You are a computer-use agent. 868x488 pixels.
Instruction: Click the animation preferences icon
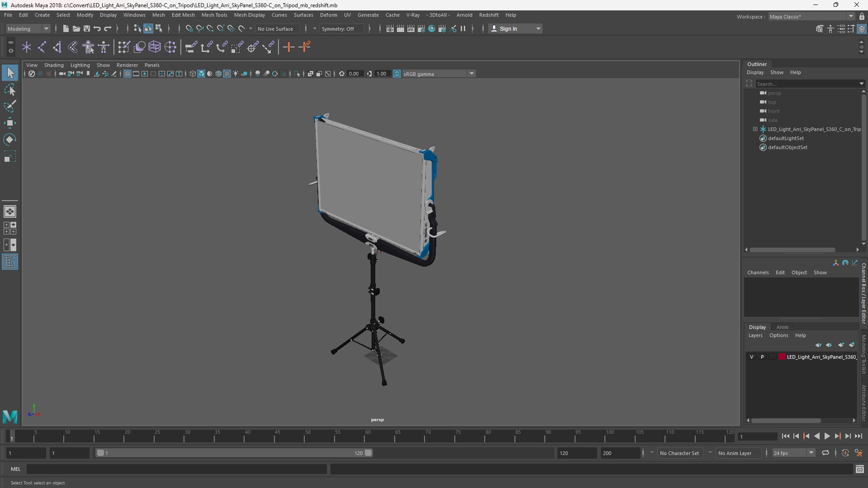pos(859,453)
